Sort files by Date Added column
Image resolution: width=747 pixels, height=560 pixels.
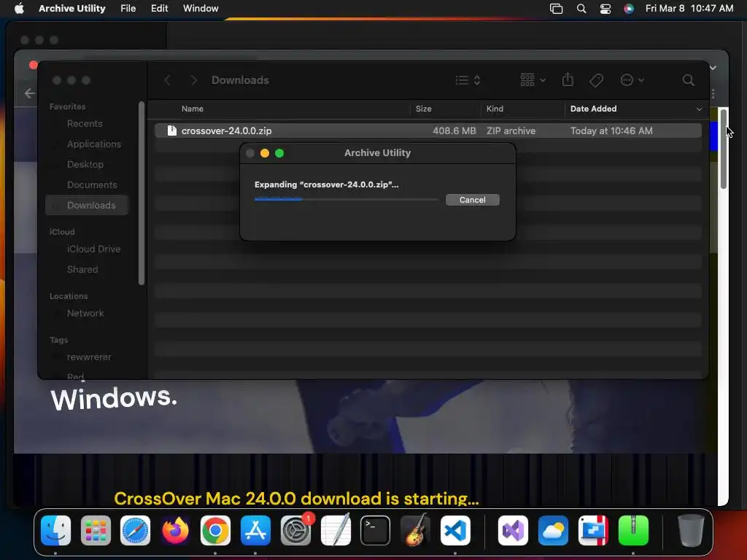point(593,109)
